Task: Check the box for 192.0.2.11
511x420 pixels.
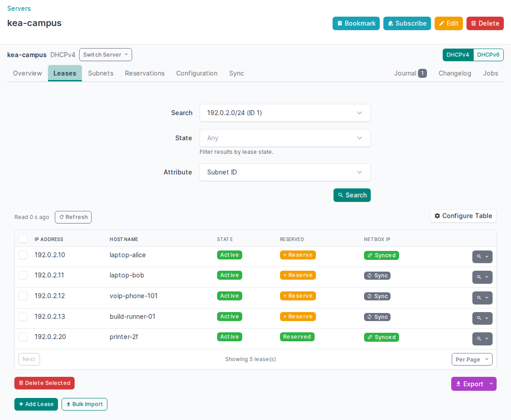Action: 23,275
